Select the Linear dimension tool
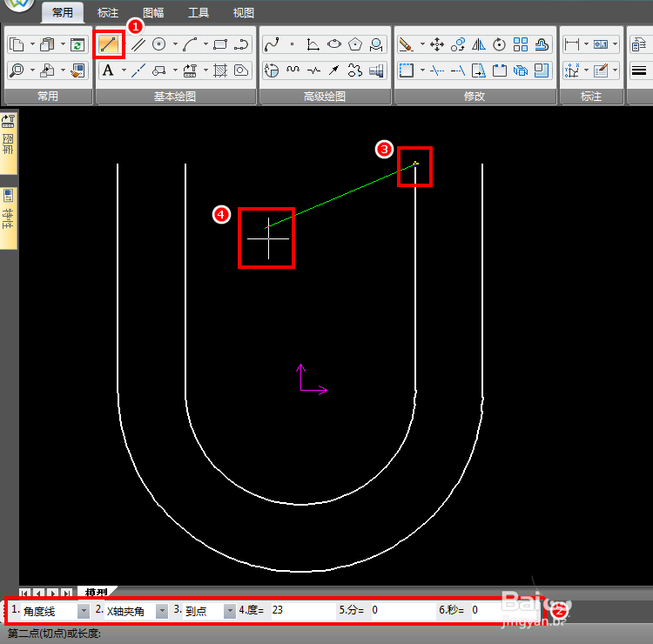Image resolution: width=653 pixels, height=644 pixels. tap(572, 44)
